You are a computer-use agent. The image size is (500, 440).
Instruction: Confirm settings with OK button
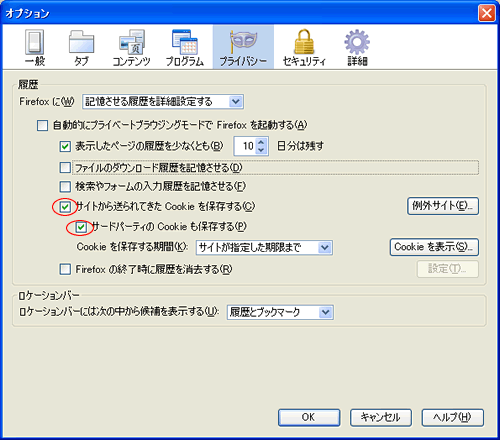coord(309,417)
